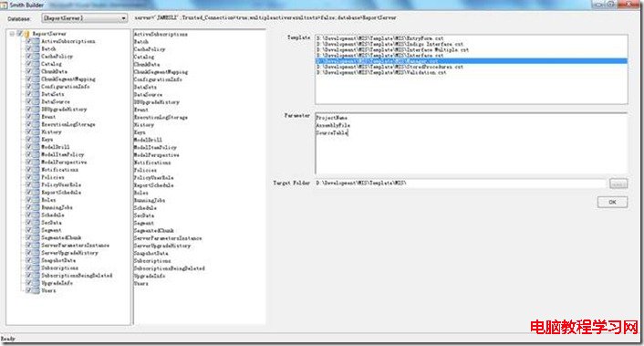Click the table icon next to Notifications
Image resolution: width=644 pixels, height=346 pixels.
[x=36, y=170]
